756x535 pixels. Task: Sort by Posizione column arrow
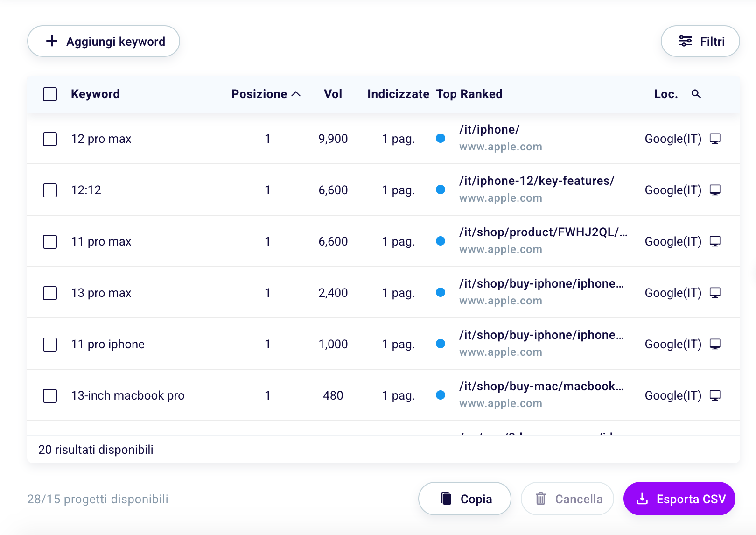[296, 94]
